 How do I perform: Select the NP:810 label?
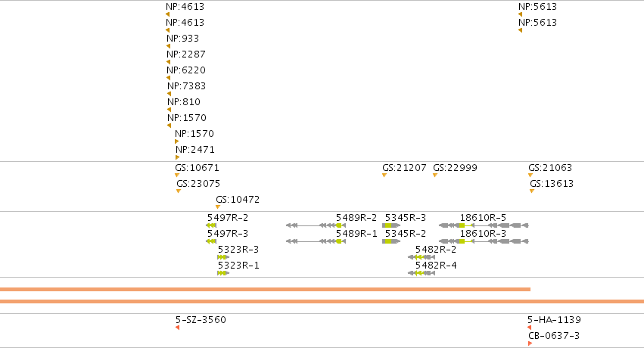tap(184, 102)
